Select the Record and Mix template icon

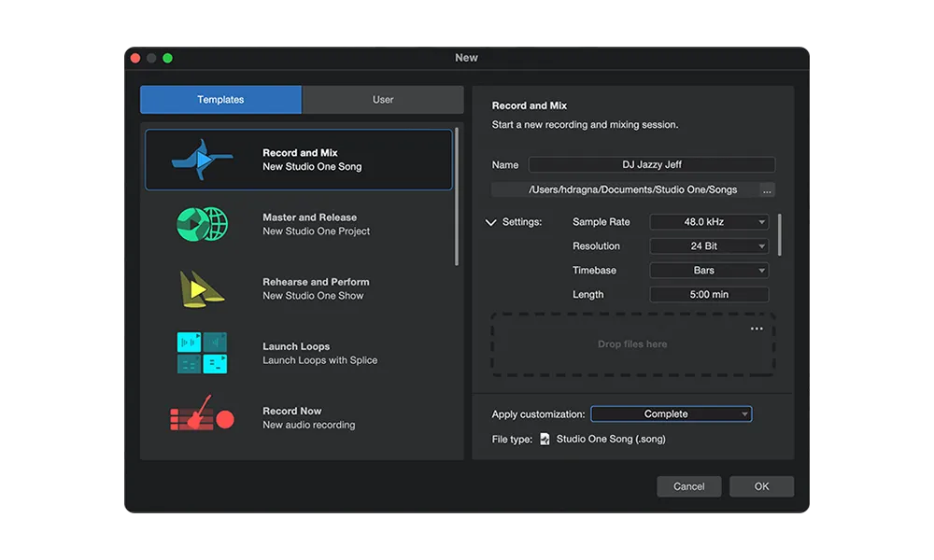pyautogui.click(x=202, y=160)
